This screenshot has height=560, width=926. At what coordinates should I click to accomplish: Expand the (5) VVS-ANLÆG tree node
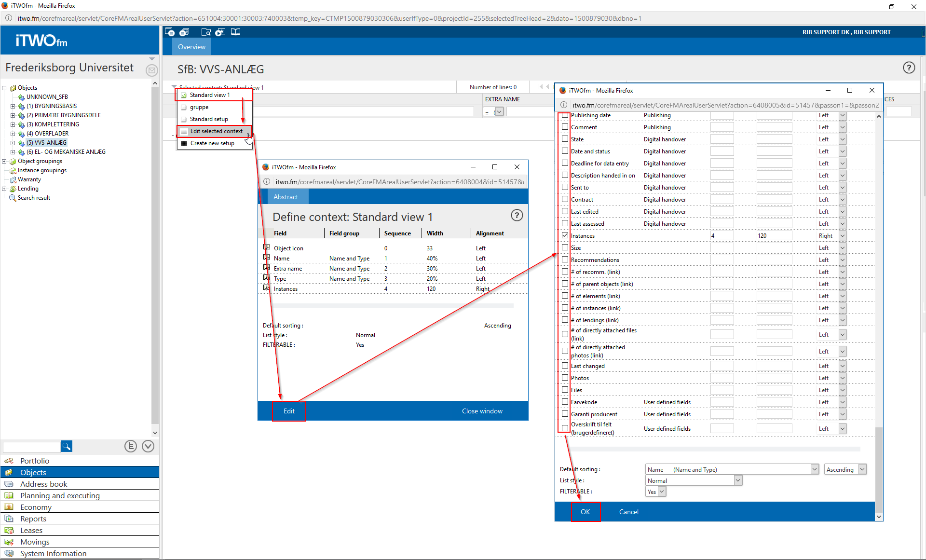pyautogui.click(x=13, y=143)
